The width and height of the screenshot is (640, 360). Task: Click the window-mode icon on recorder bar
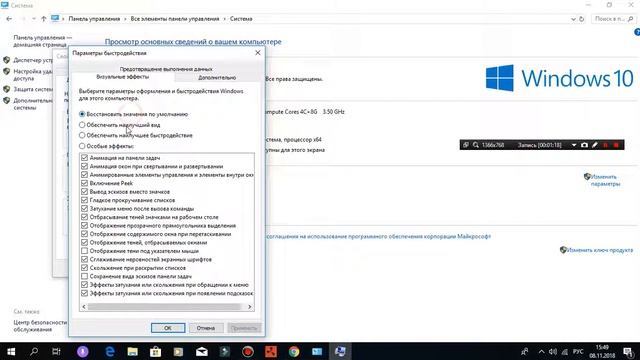click(x=466, y=145)
